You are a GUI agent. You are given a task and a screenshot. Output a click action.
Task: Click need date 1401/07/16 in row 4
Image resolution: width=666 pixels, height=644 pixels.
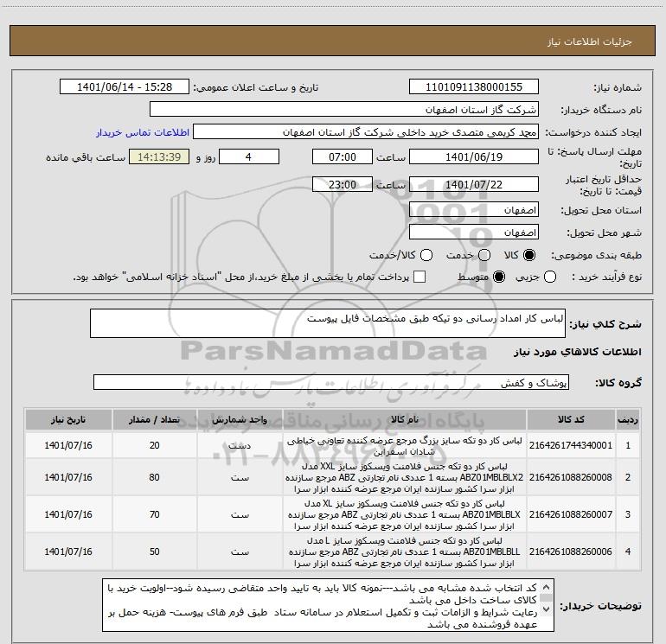click(68, 552)
